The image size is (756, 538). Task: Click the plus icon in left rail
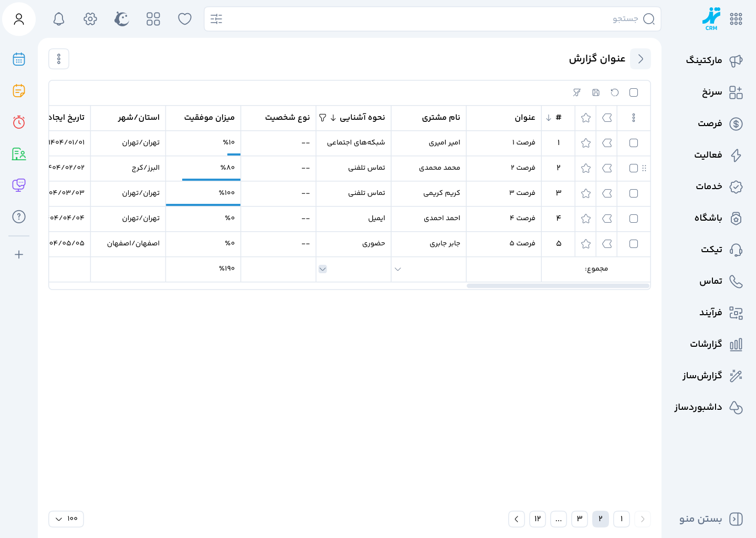[x=19, y=255]
